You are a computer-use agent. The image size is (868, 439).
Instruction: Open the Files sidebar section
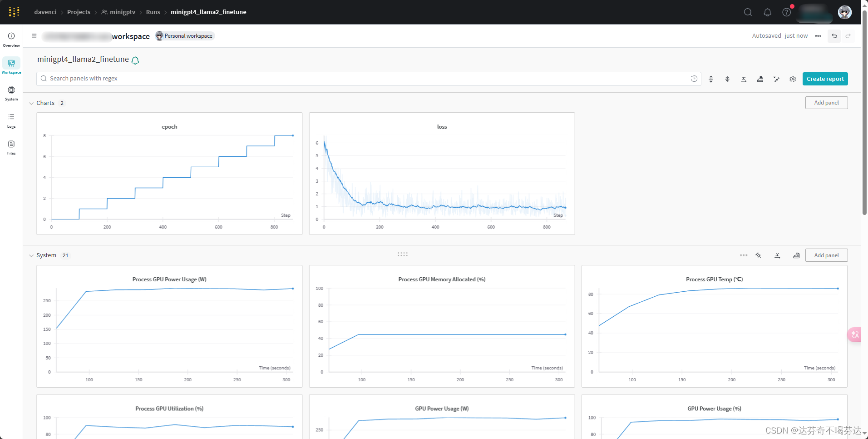coord(11,147)
